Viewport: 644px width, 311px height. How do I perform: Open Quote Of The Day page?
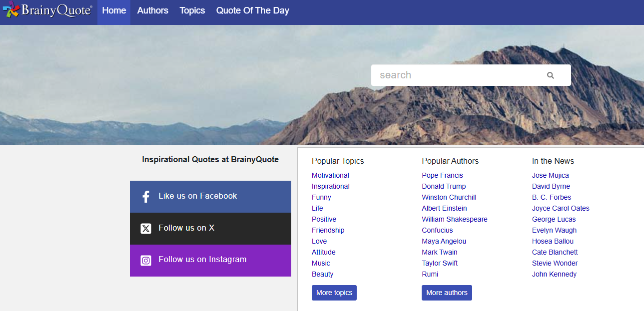[x=252, y=10]
